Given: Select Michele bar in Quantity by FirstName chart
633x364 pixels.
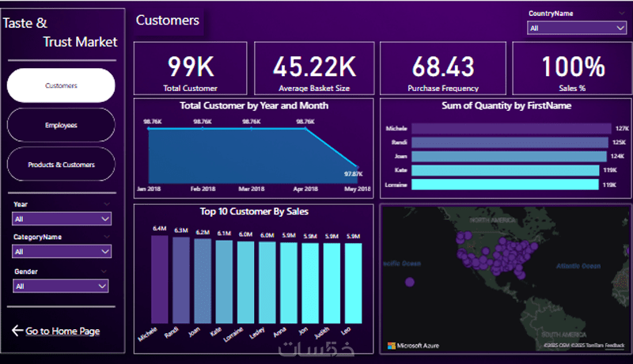Looking at the screenshot, I should point(511,128).
